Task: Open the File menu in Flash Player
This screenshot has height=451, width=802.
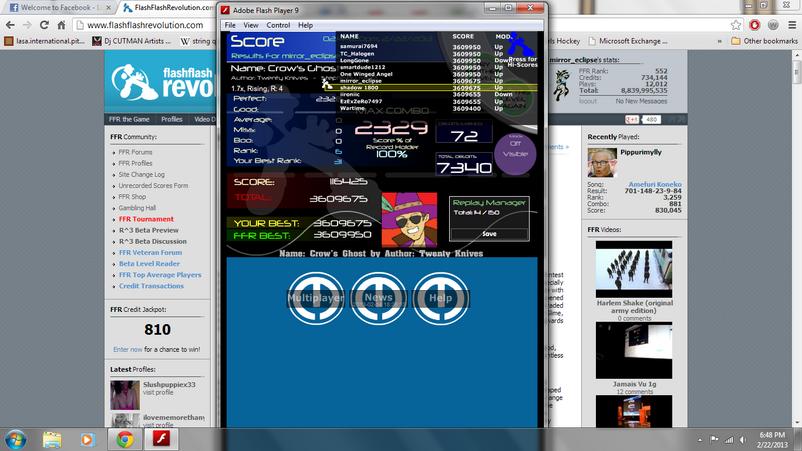Action: [230, 25]
